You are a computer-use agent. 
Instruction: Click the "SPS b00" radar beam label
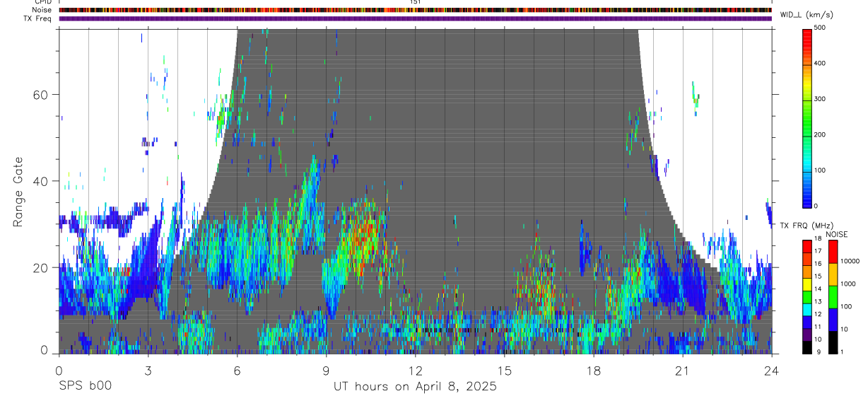coord(84,386)
